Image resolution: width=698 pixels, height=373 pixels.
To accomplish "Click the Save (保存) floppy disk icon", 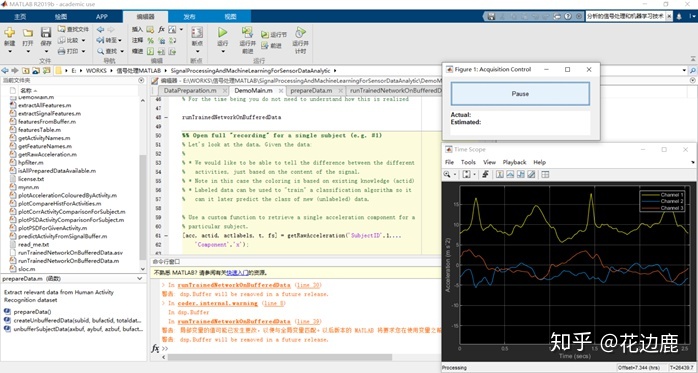I will pyautogui.click(x=46, y=32).
